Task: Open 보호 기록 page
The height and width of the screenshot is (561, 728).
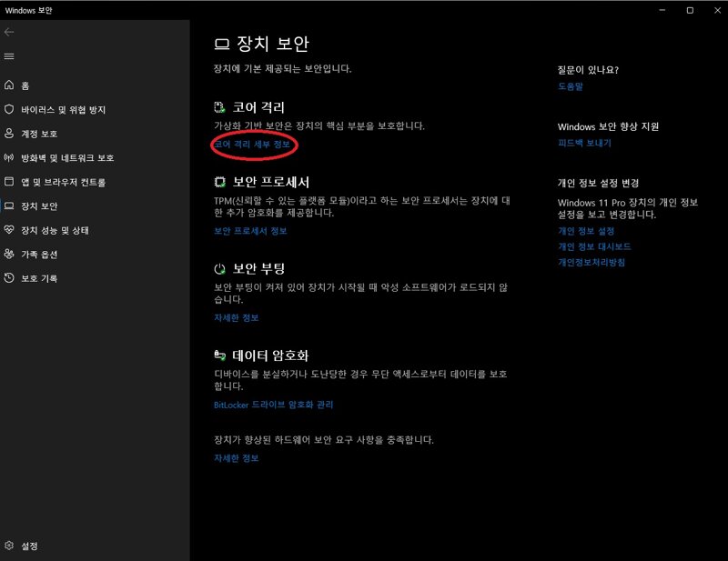Action: pyautogui.click(x=39, y=278)
